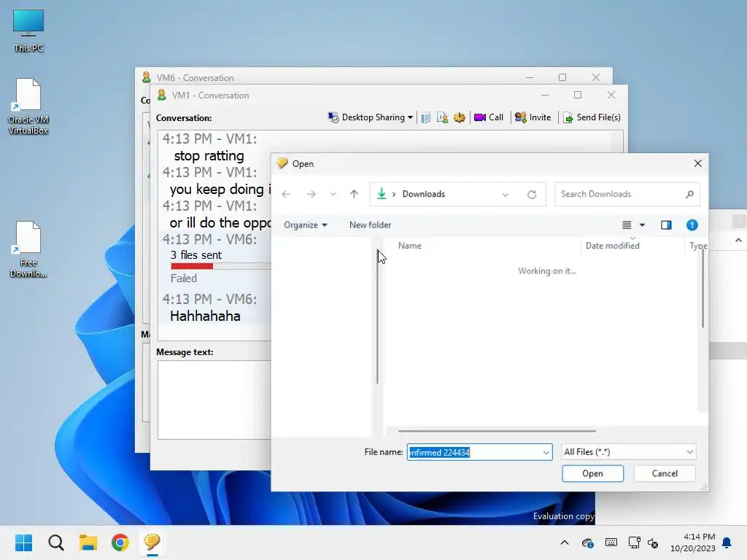
Task: Click the "3 files sent" text
Action: (x=196, y=254)
